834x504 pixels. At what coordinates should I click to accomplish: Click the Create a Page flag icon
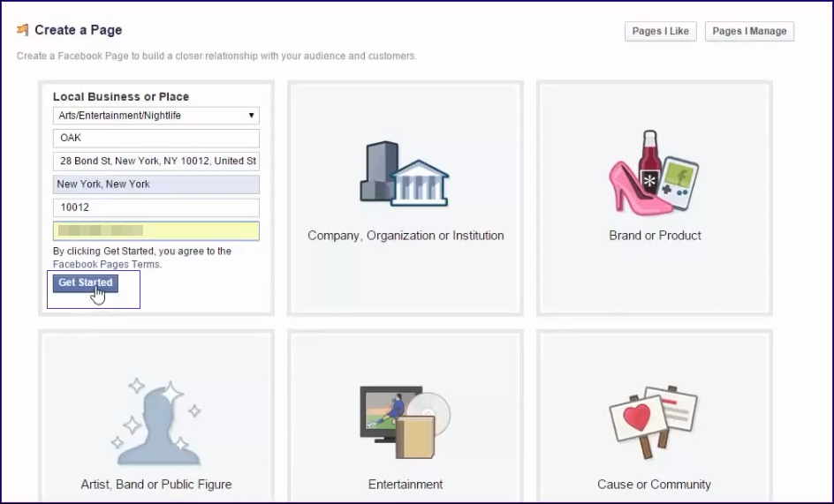click(22, 30)
